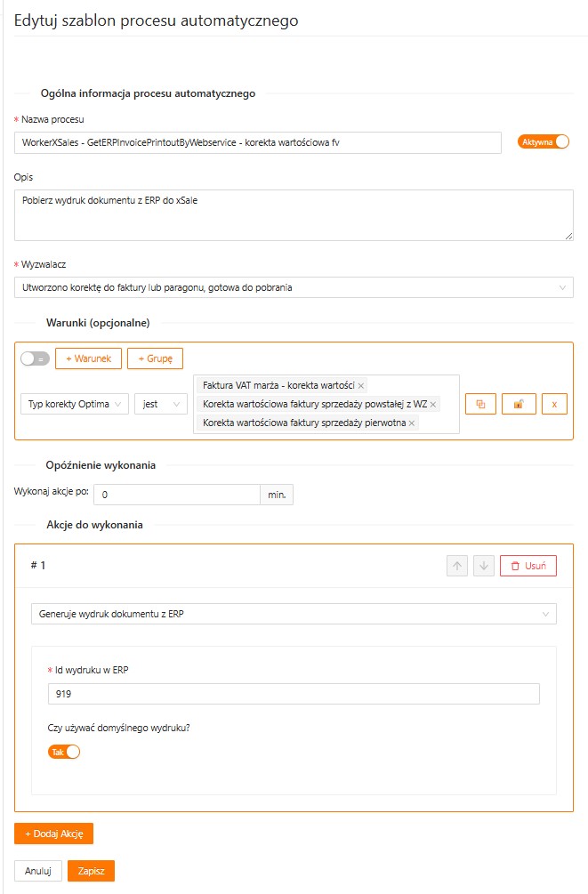
Task: Open the 'Generuje wydruk dokumentu z ERP' action dropdown
Action: pyautogui.click(x=294, y=614)
